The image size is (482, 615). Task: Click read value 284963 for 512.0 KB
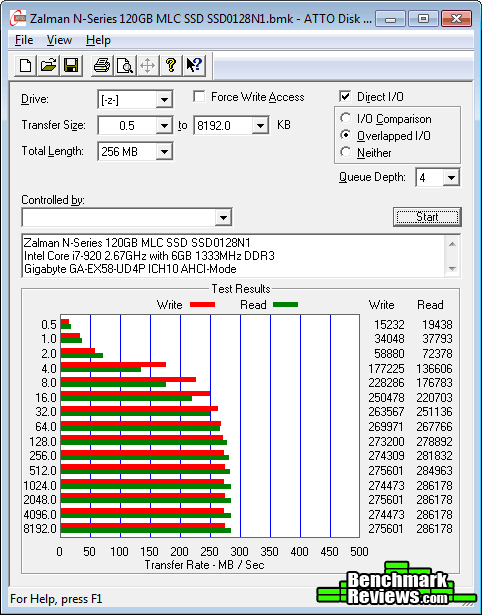click(x=435, y=470)
